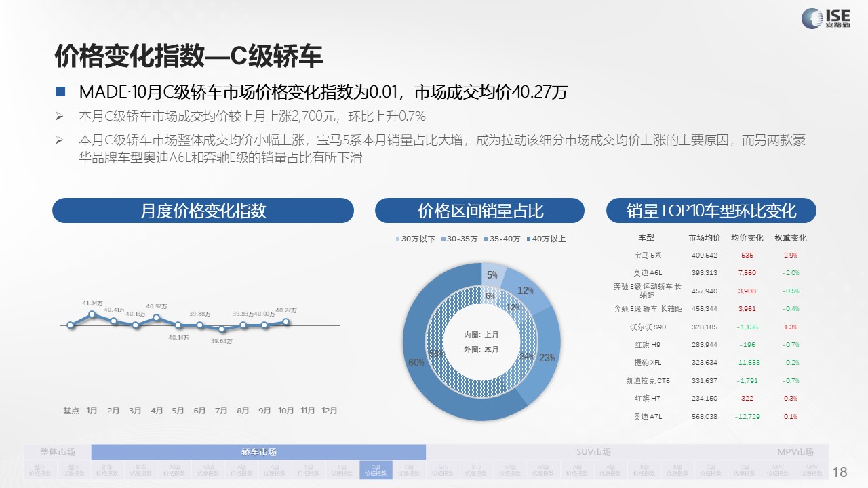Image resolution: width=868 pixels, height=488 pixels.
Task: Click the 月度价格变化指数 header button
Action: [x=203, y=210]
